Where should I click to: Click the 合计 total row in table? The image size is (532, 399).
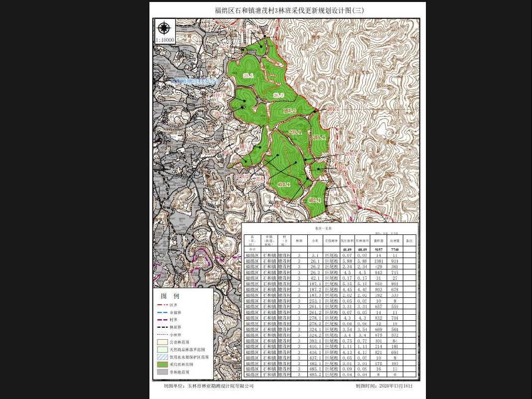(330, 249)
